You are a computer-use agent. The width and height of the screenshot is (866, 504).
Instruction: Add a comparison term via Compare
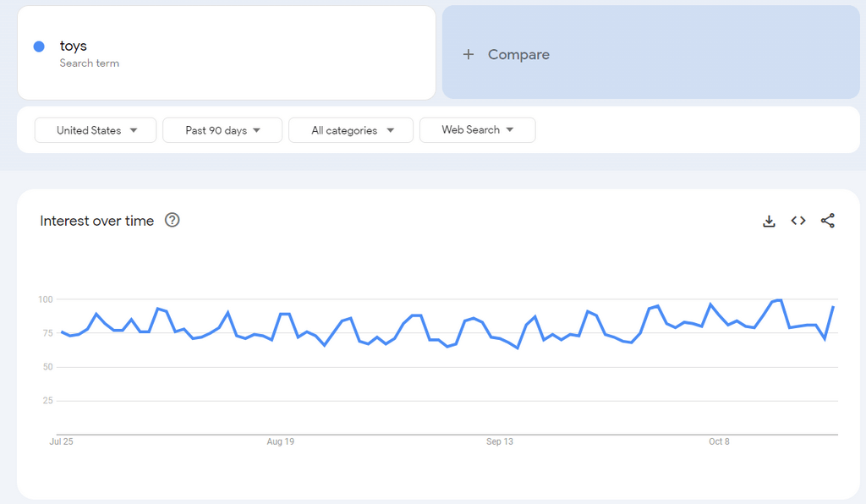650,52
